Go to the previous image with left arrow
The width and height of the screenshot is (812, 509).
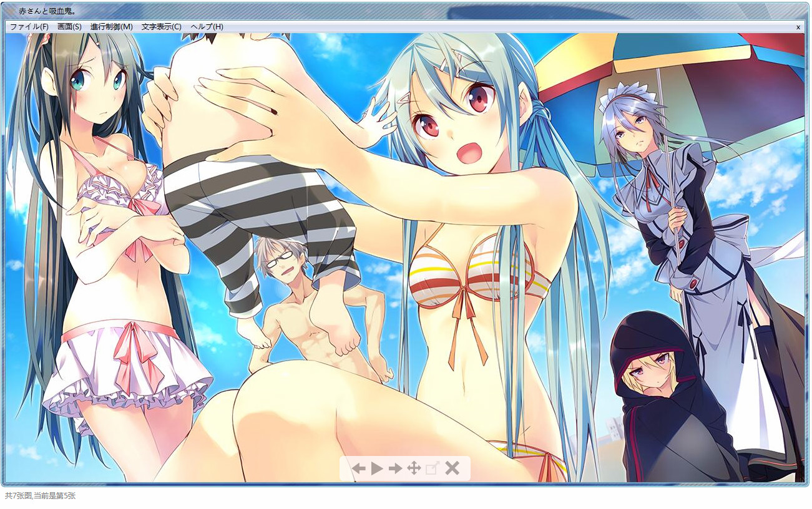click(x=358, y=468)
